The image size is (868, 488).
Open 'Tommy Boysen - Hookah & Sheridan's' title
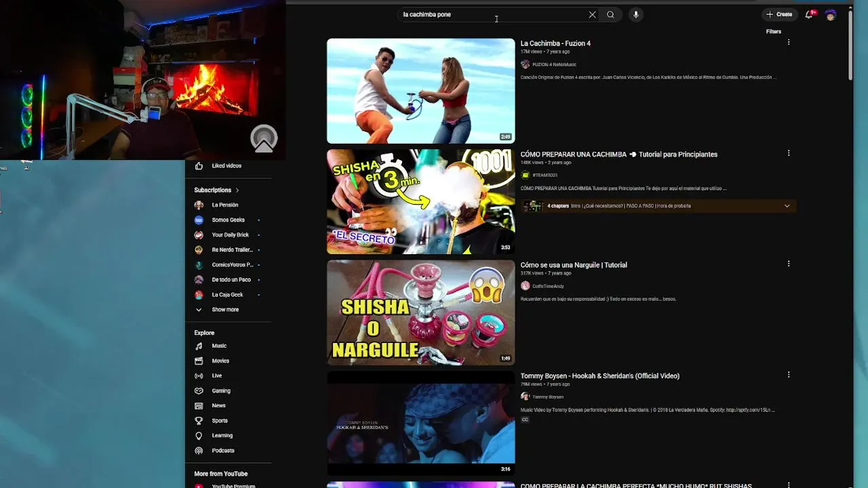pyautogui.click(x=599, y=375)
